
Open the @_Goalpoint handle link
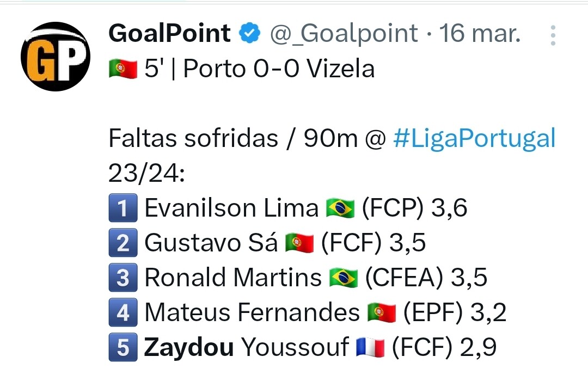point(344,33)
